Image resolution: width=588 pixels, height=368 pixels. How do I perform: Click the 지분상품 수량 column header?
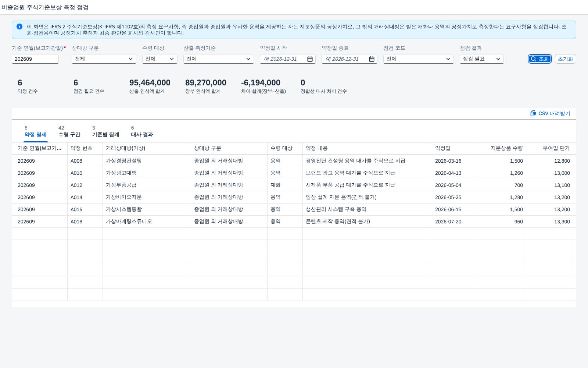(x=502, y=148)
